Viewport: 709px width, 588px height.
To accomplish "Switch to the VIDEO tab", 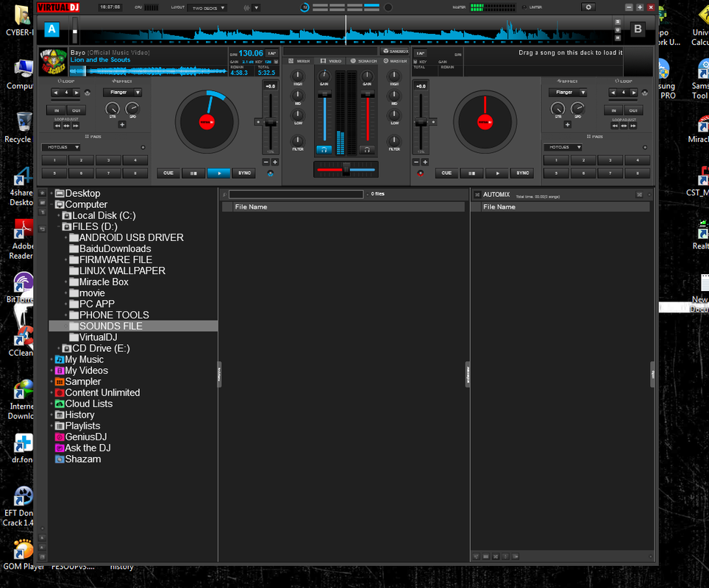I will coord(331,61).
